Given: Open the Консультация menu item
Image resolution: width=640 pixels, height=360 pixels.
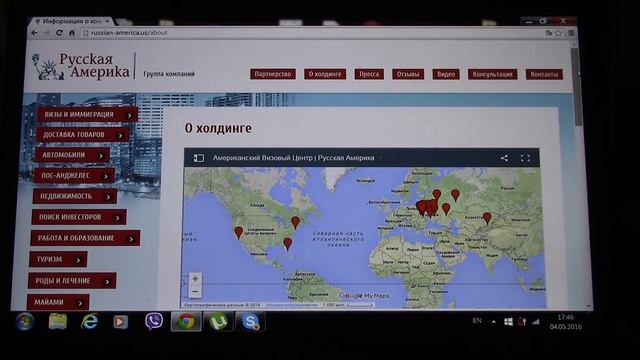Looking at the screenshot, I should point(492,74).
